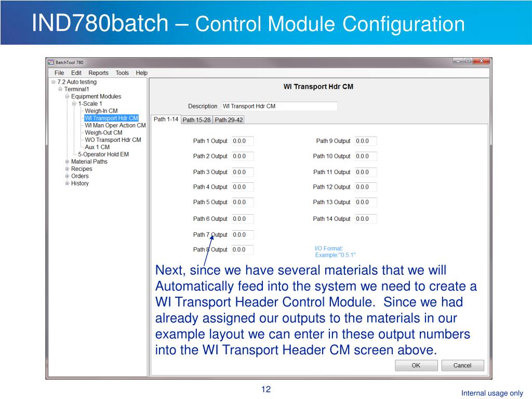The image size is (532, 399).
Task: Select the 7.2 Auto testing root label
Action: click(77, 82)
